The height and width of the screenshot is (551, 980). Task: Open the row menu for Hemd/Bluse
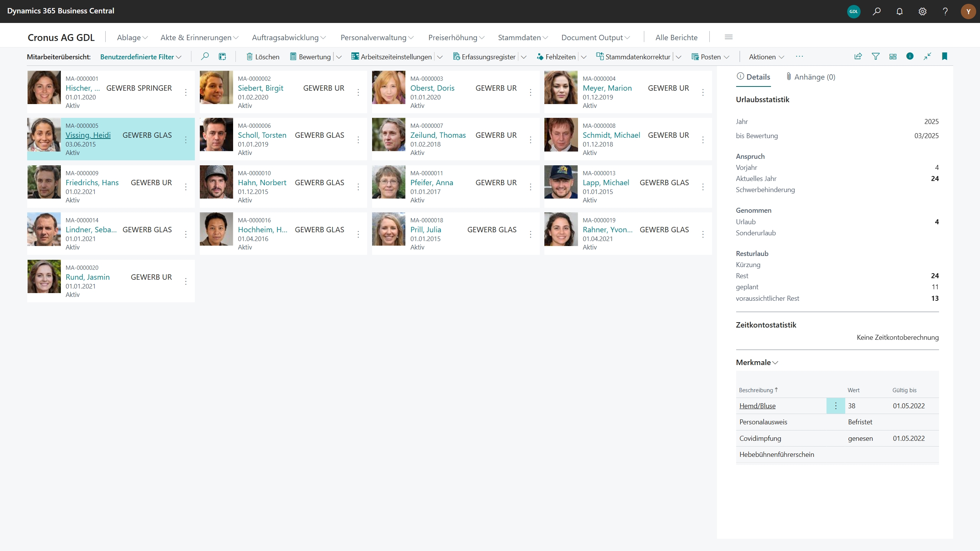836,406
